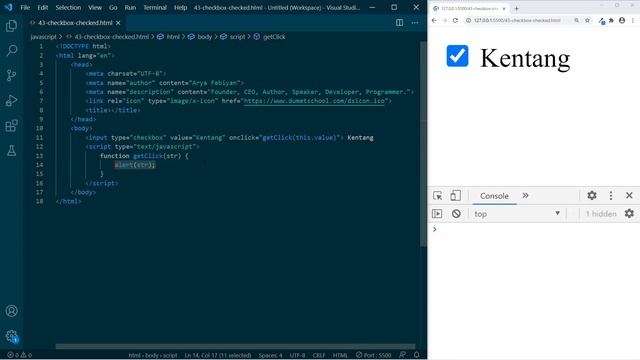Viewport: 640px width, 360px height.
Task: Change language mode via HTML status item
Action: tap(340, 355)
